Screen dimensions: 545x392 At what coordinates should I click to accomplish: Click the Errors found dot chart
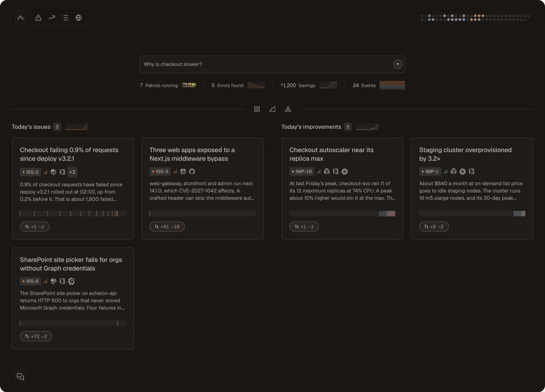(256, 85)
